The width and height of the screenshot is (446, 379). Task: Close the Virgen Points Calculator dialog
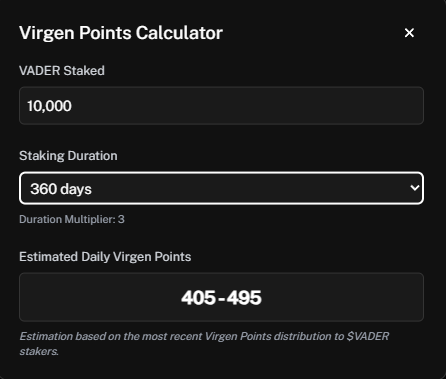(x=409, y=33)
